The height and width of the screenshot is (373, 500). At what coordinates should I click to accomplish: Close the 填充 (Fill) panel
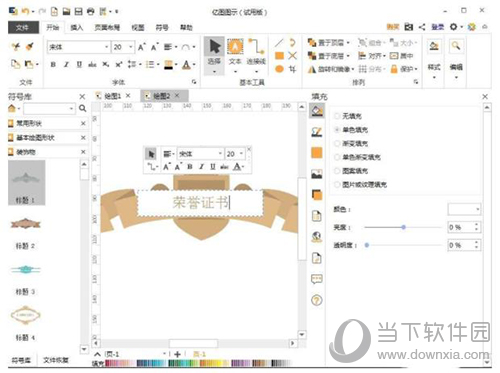(x=485, y=97)
